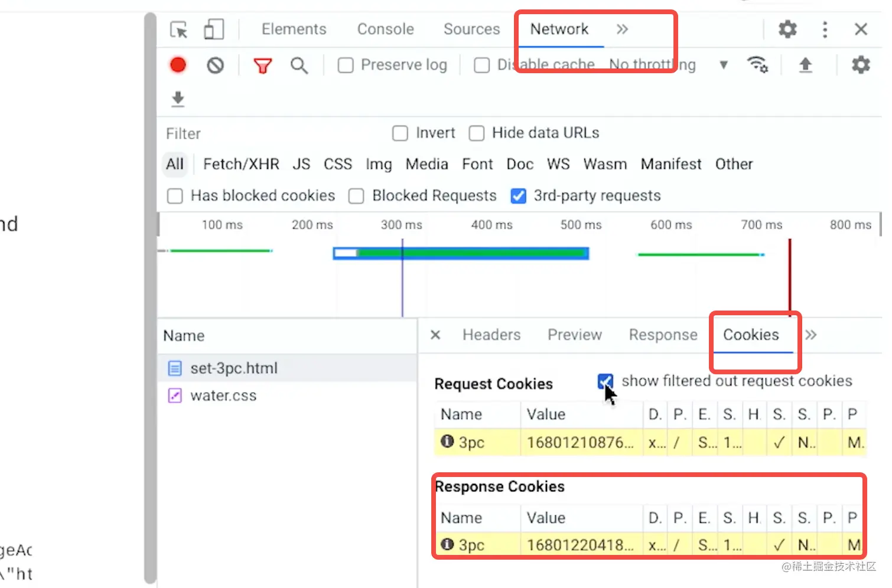The height and width of the screenshot is (588, 892).
Task: Filter requests by WS
Action: click(x=558, y=164)
